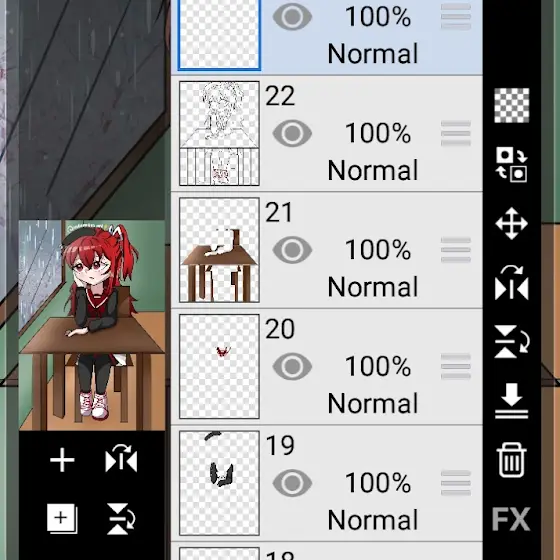Viewport: 560px width, 560px height.
Task: Click the merge layer down arrow icon
Action: click(x=511, y=401)
